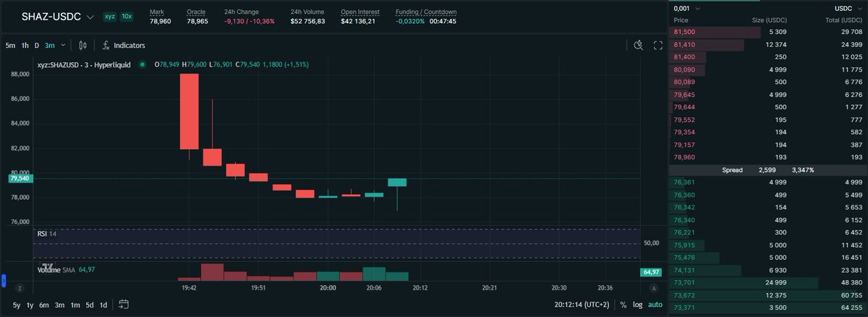
Task: Set chart range to 5d
Action: pyautogui.click(x=90, y=305)
